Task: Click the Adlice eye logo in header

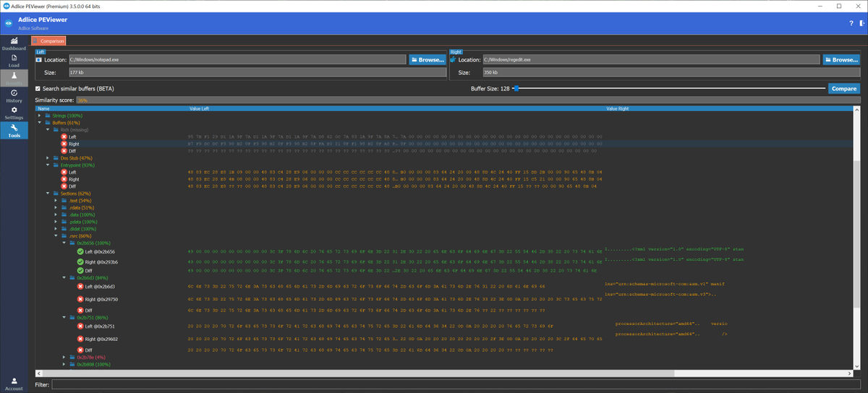Action: (8, 22)
